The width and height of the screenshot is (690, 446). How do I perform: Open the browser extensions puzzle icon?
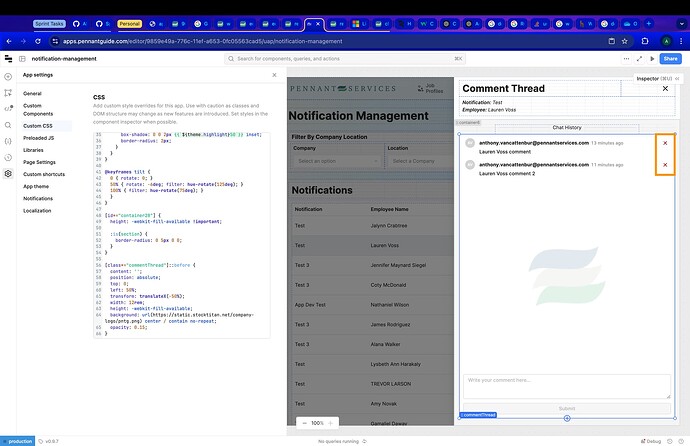click(645, 41)
